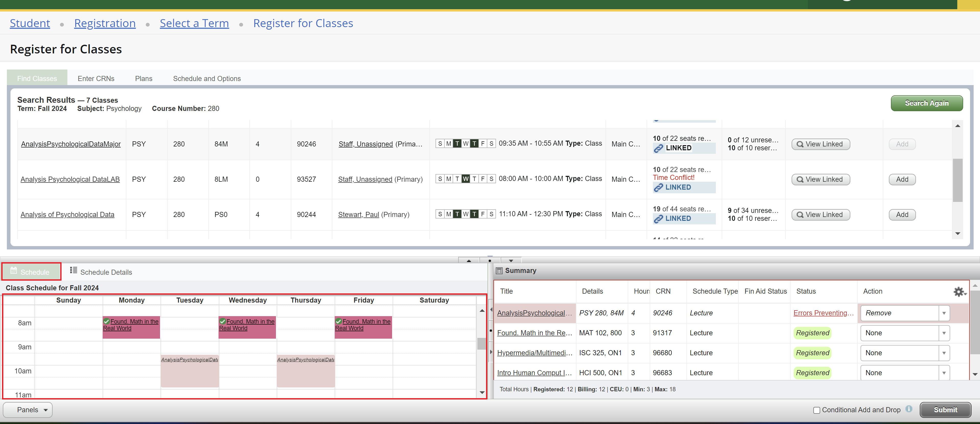Click the Search Again button
980x424 pixels.
tap(926, 103)
